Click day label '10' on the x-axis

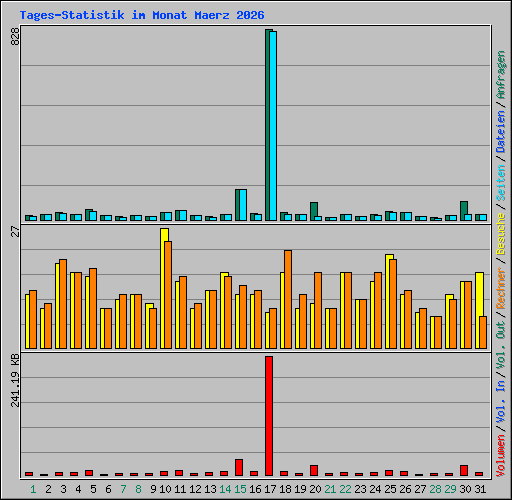[165, 489]
